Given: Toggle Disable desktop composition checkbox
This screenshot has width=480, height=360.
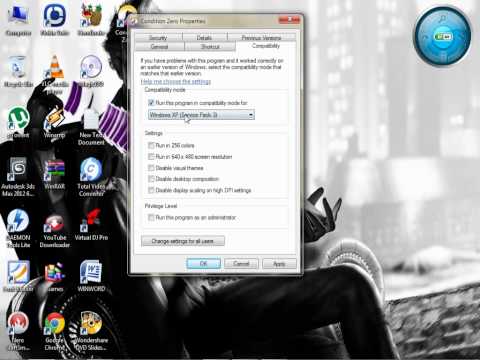Looking at the screenshot, I should coord(151,179).
